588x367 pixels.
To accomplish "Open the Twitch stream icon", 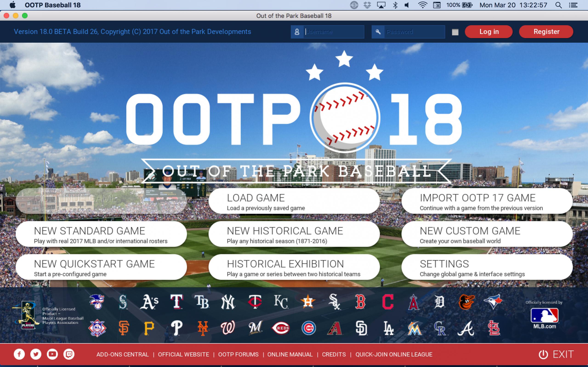I will tap(69, 354).
